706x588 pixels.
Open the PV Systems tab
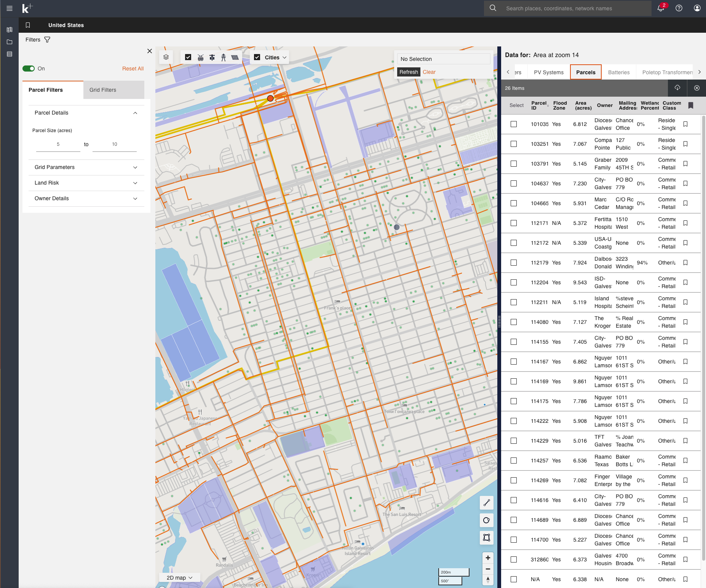548,72
